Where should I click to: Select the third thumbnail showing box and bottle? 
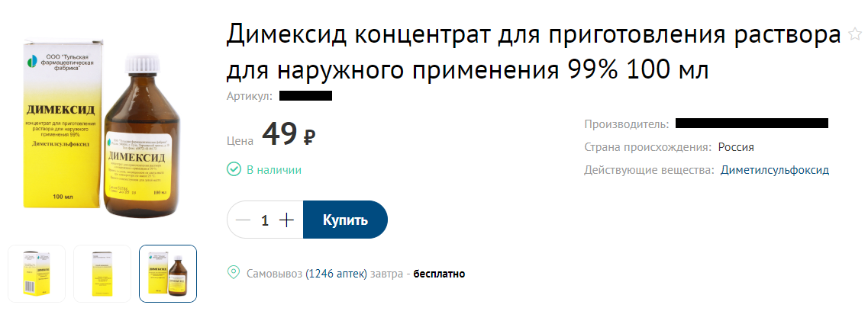point(168,273)
